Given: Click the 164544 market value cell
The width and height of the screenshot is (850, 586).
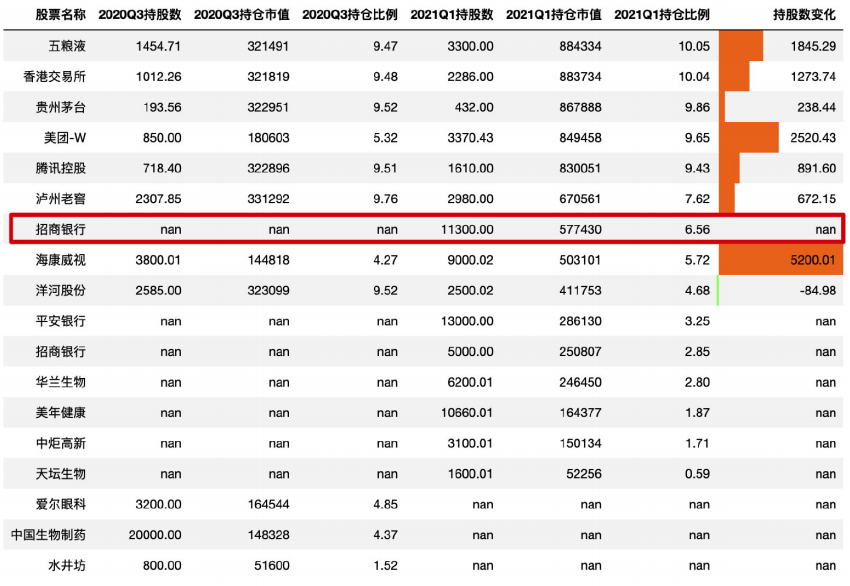Looking at the screenshot, I should pos(268,504).
